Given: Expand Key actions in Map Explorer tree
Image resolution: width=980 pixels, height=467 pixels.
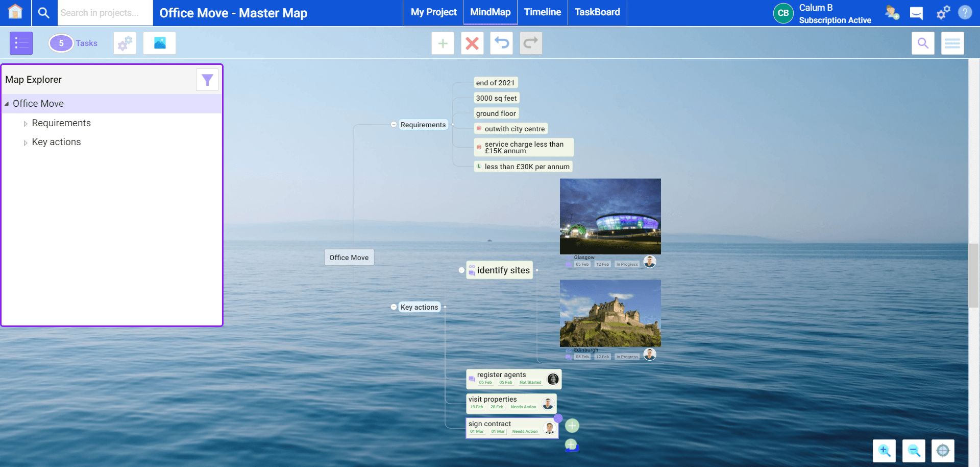Looking at the screenshot, I should (26, 142).
